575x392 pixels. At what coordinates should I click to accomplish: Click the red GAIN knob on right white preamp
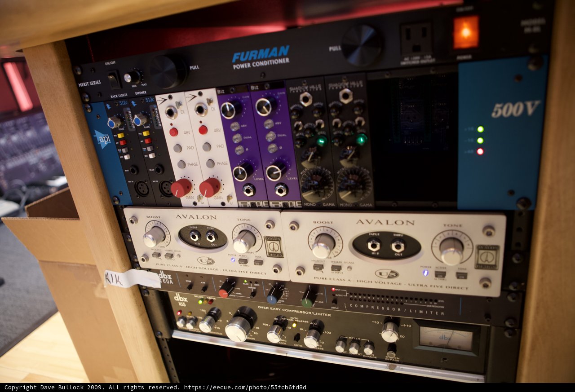click(210, 187)
